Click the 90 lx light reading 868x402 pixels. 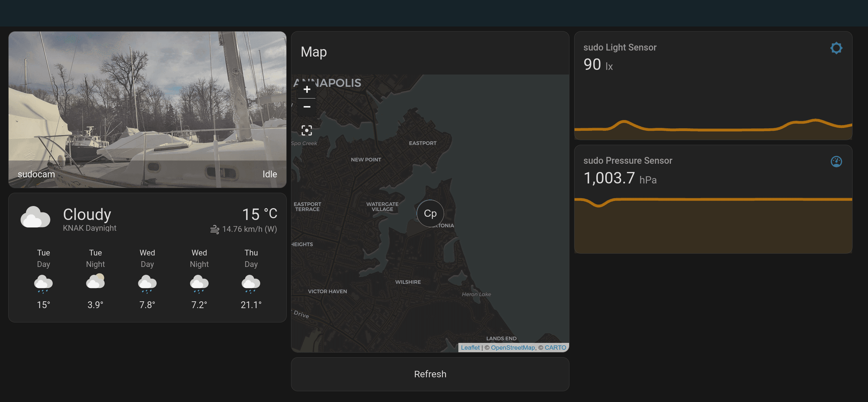point(597,65)
